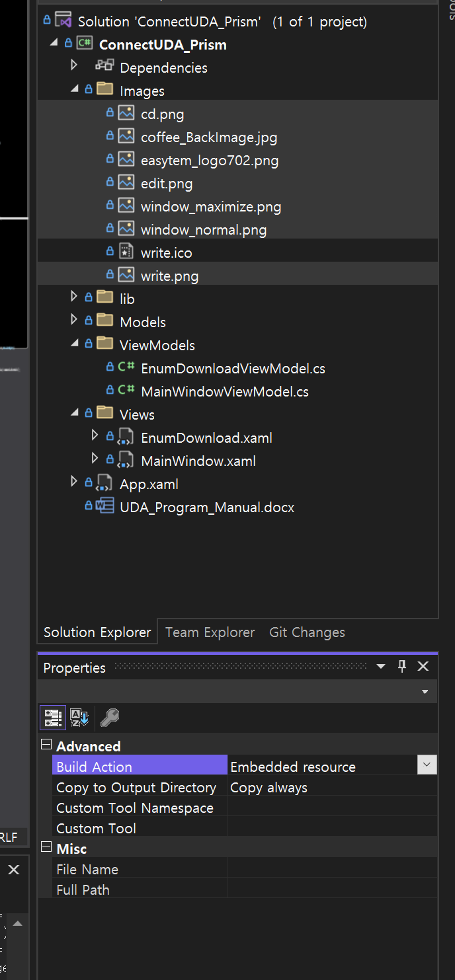Click the Custom Tool value field
This screenshot has height=980, width=455.
(x=333, y=828)
